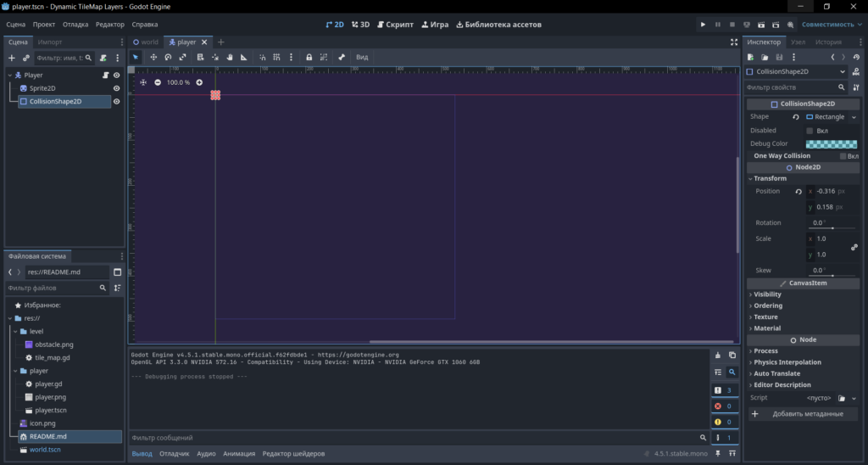Toggle smart snap in the toolbar
Image resolution: width=868 pixels, height=465 pixels.
(x=263, y=57)
